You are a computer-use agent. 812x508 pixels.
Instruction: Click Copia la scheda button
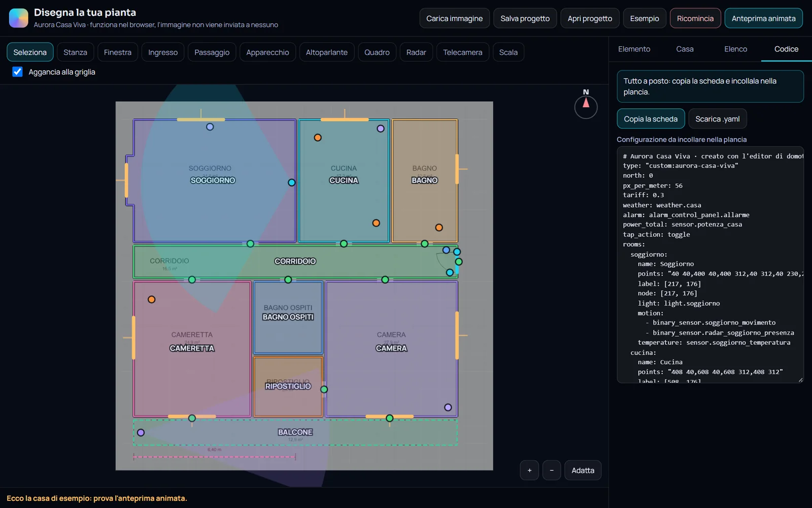651,119
